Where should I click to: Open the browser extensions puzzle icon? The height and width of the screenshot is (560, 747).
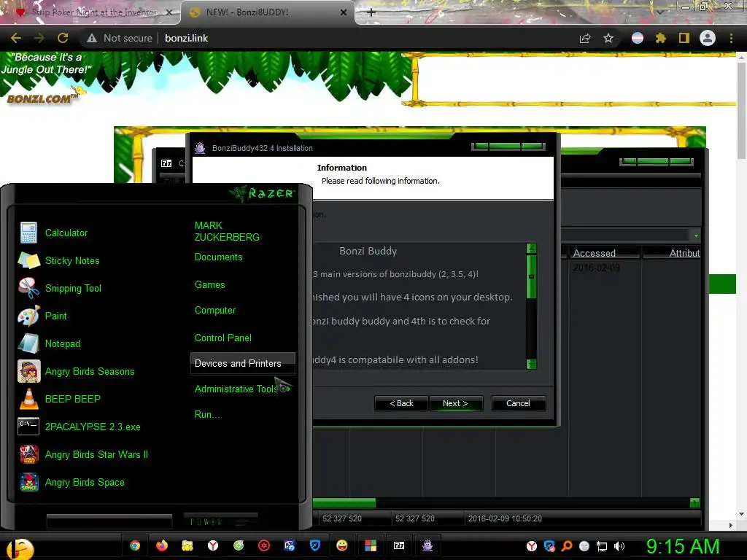click(x=660, y=38)
